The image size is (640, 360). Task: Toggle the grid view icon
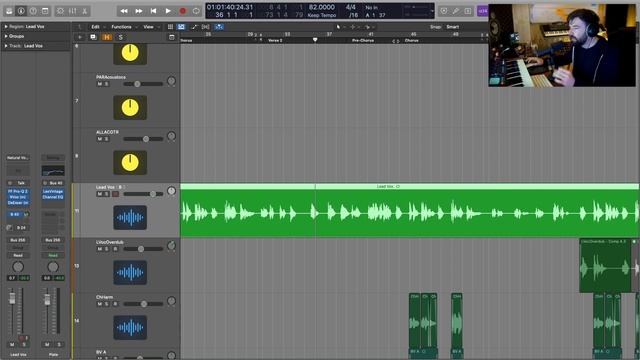[170, 27]
